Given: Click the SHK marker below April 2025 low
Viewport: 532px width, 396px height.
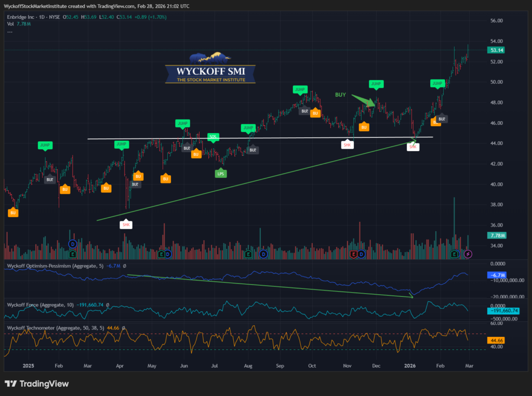Looking at the screenshot, I should 126,225.
